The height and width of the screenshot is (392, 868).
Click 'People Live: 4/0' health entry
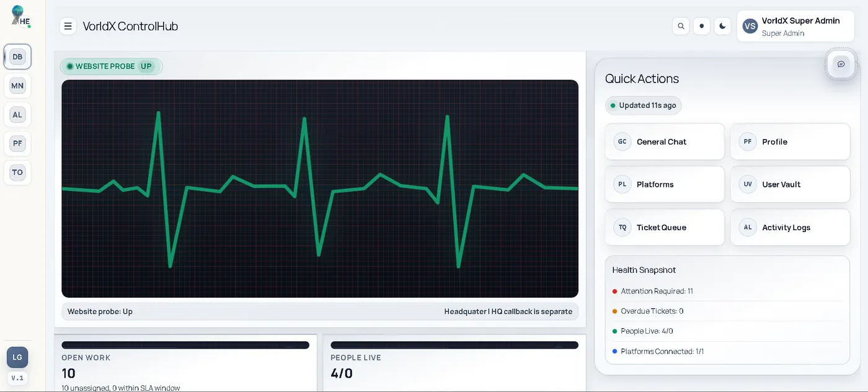pyautogui.click(x=727, y=331)
